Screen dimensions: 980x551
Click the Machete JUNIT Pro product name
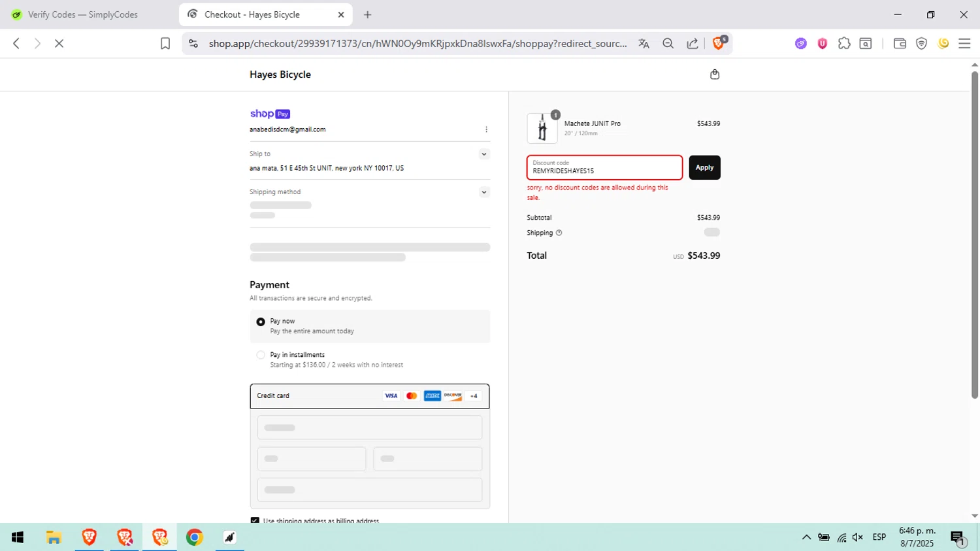593,124
